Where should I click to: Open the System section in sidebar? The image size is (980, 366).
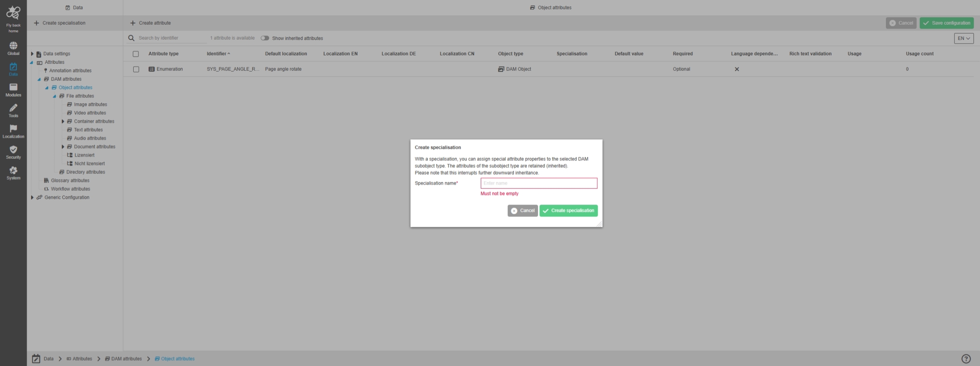tap(13, 173)
